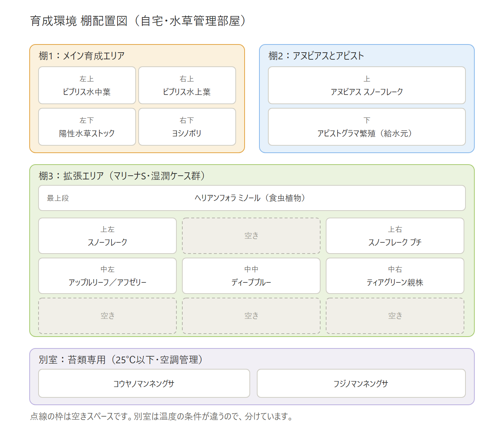Click the ビブリス水中葉 cell in 棚1
504x430 pixels.
coord(87,85)
